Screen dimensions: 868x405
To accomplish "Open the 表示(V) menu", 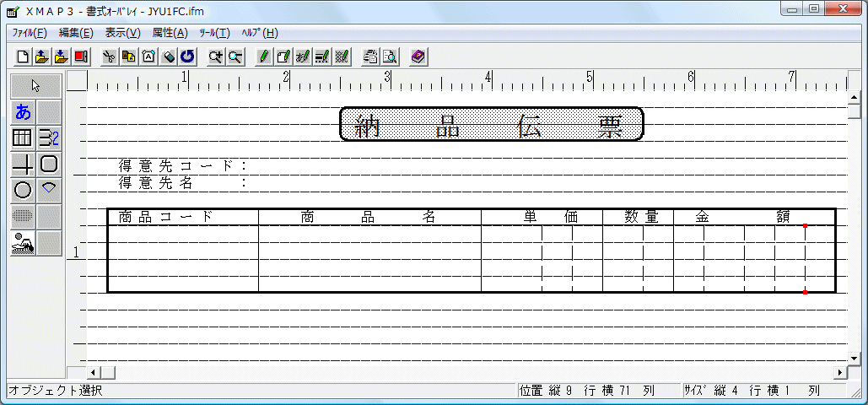I will pos(123,33).
